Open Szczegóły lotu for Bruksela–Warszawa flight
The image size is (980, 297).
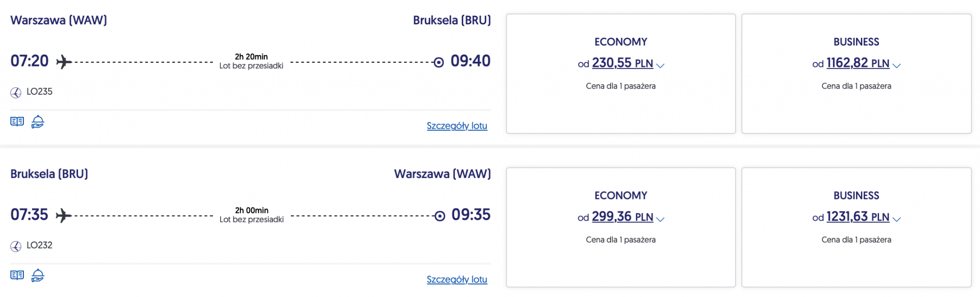coord(457,279)
